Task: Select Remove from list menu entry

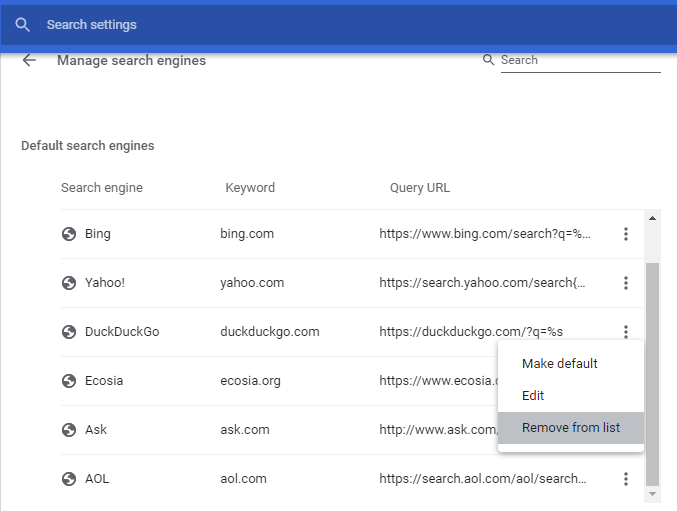Action: click(571, 428)
